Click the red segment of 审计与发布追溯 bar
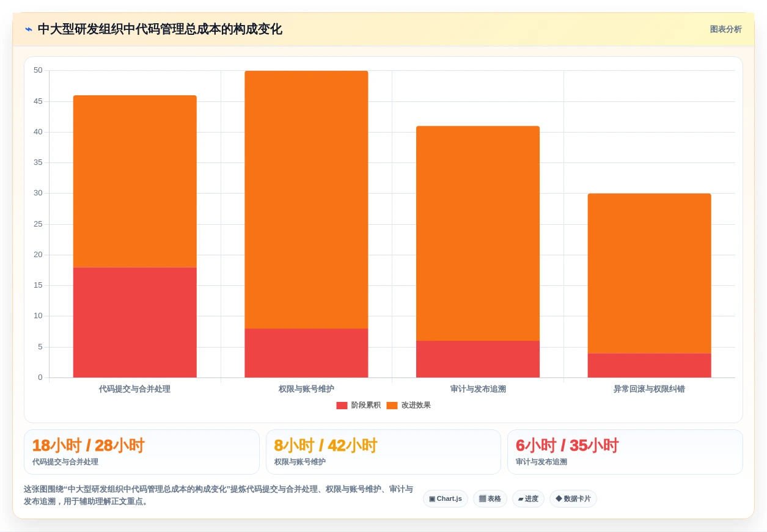The height and width of the screenshot is (532, 767). coord(478,359)
